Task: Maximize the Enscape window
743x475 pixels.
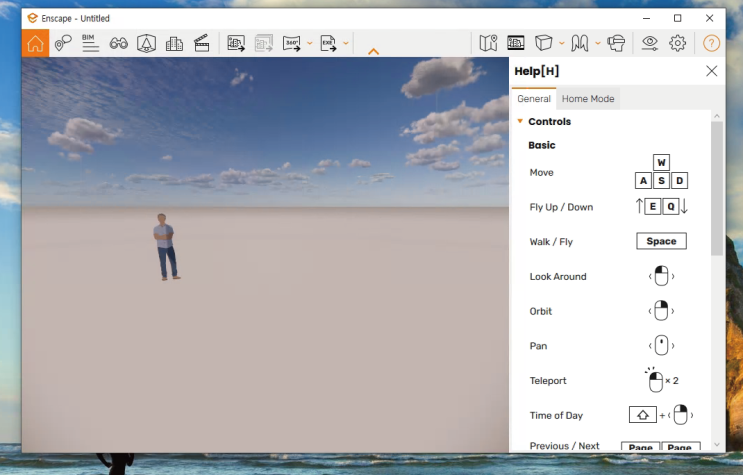Action: 678,18
